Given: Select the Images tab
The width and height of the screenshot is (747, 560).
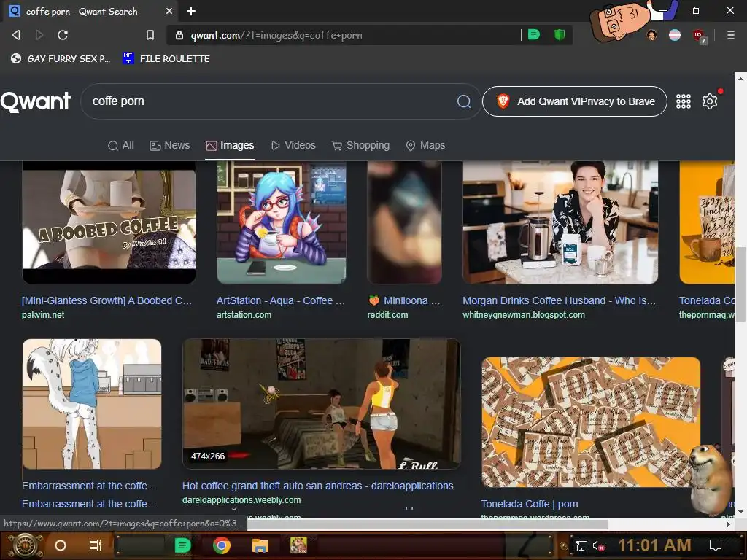Looking at the screenshot, I should click(230, 146).
